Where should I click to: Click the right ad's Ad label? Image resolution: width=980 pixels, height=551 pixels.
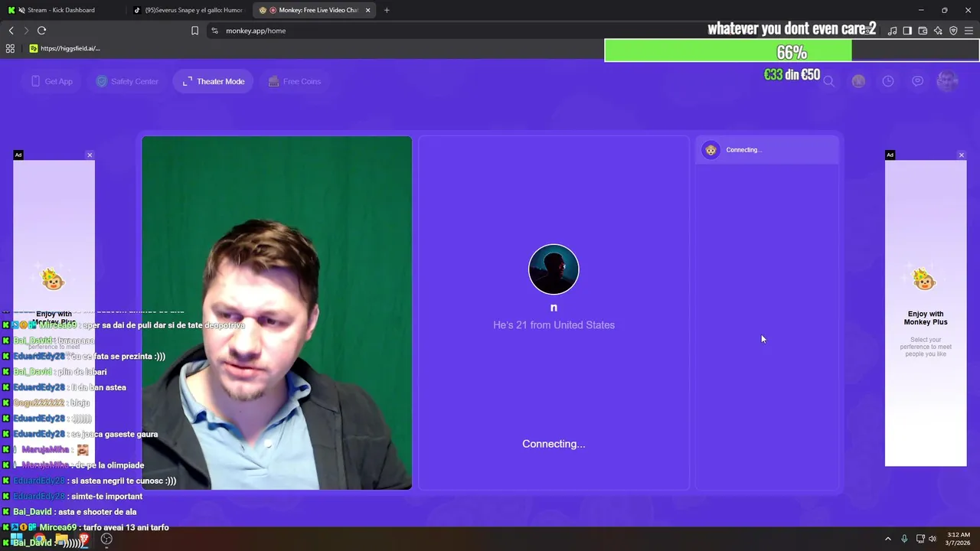[x=890, y=155]
